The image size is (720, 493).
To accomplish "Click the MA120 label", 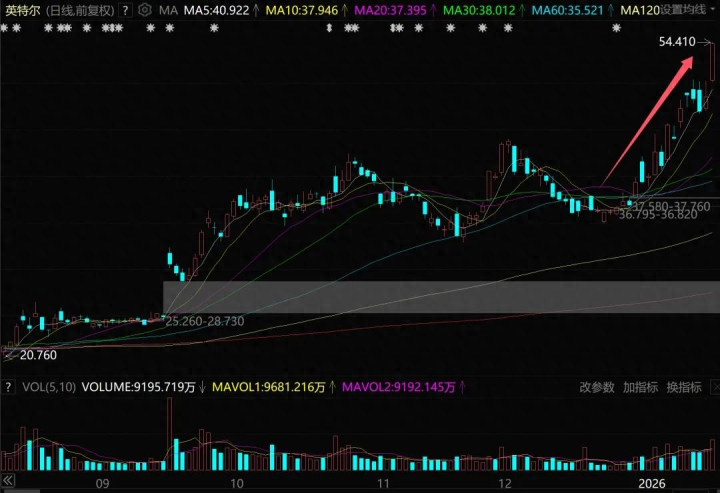I will [x=640, y=10].
